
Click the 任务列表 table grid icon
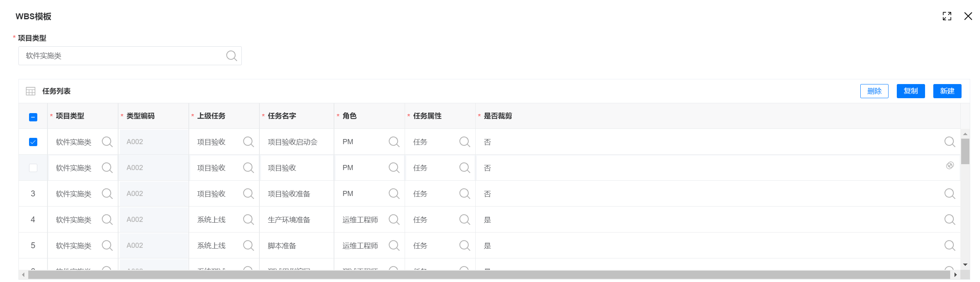pos(31,91)
